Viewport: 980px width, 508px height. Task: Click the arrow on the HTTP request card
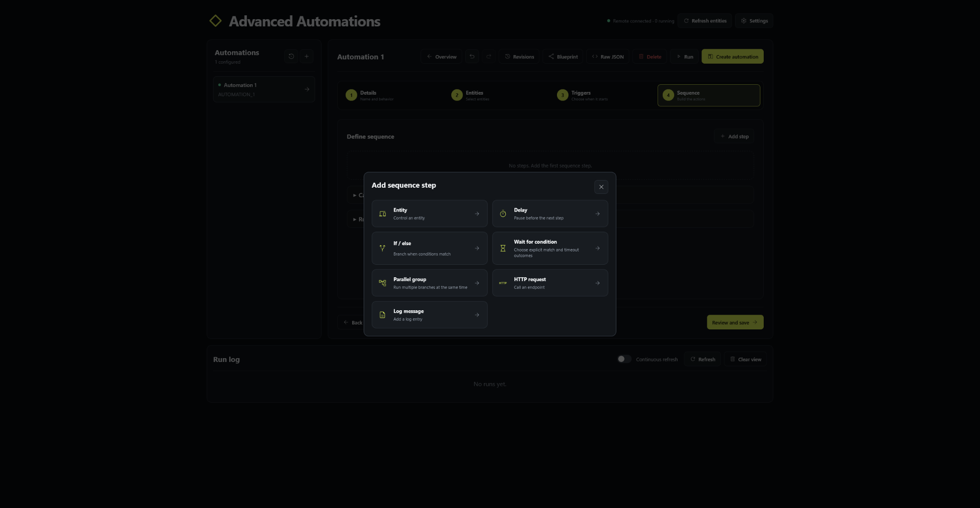(597, 283)
